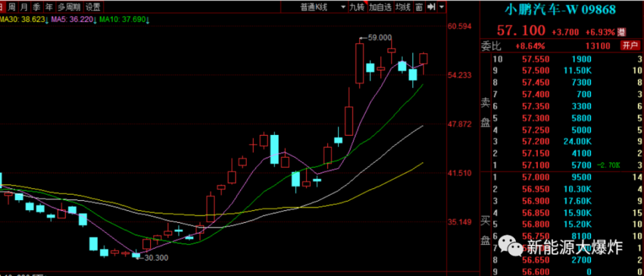This screenshot has height=276, width=644.
Task: Switch to the 月 monthly period tab
Action: [24, 7]
